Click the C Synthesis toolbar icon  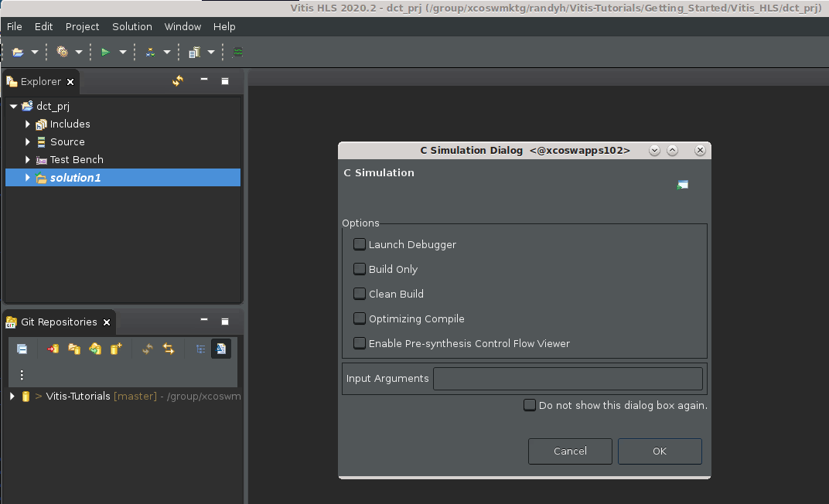pos(150,52)
